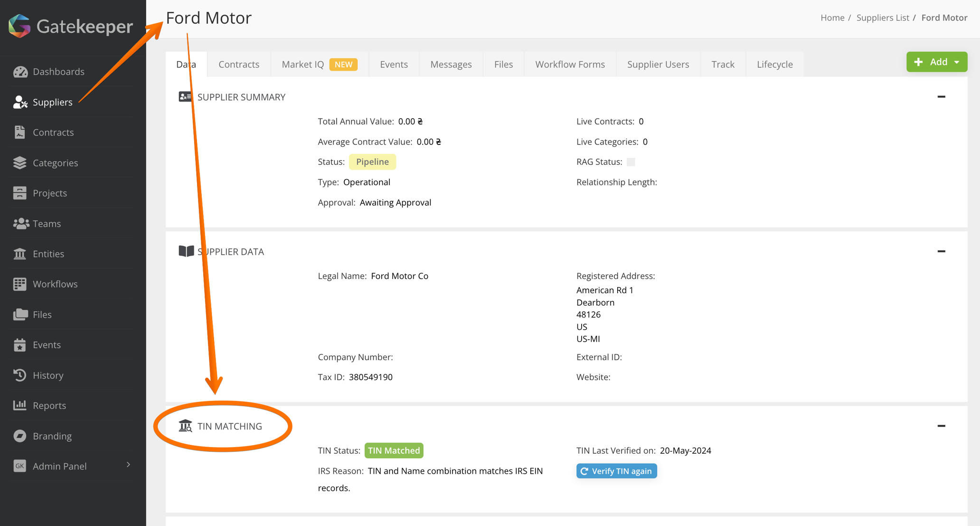Open the Reports chart icon
This screenshot has height=526, width=980.
coord(20,405)
